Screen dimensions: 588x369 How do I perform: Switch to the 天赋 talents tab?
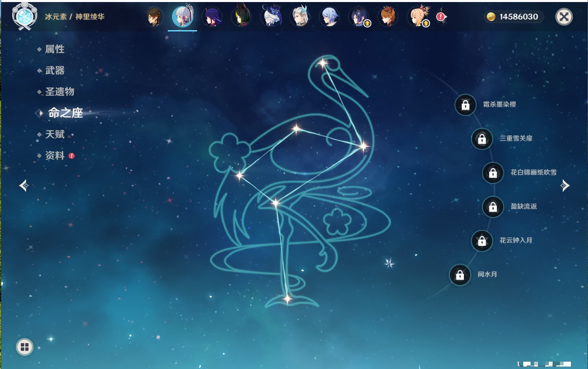(55, 134)
